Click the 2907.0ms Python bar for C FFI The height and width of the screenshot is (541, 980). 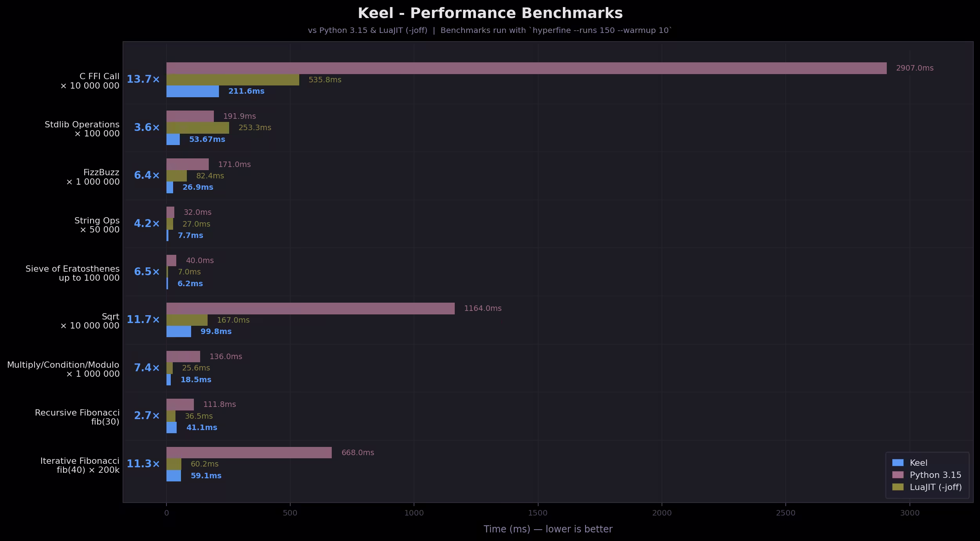coord(526,68)
